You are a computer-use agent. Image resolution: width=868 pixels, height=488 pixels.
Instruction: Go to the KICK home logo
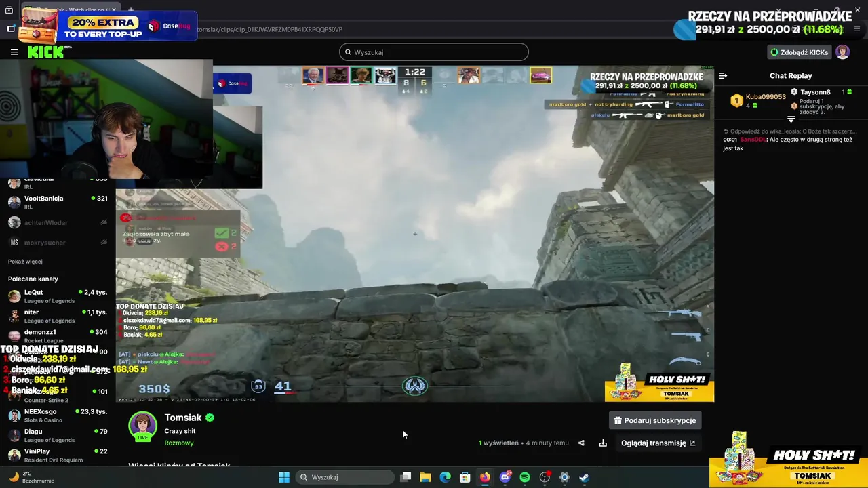coord(45,52)
